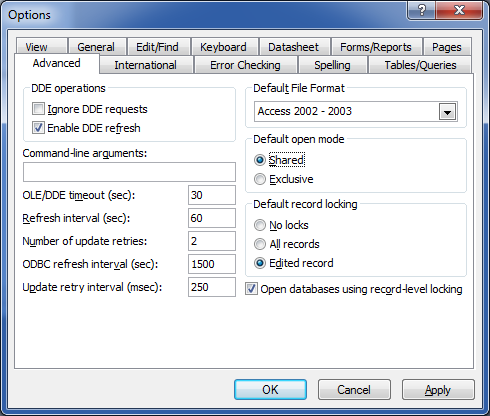Click the Cancel button
This screenshot has width=490, height=416.
tap(354, 389)
